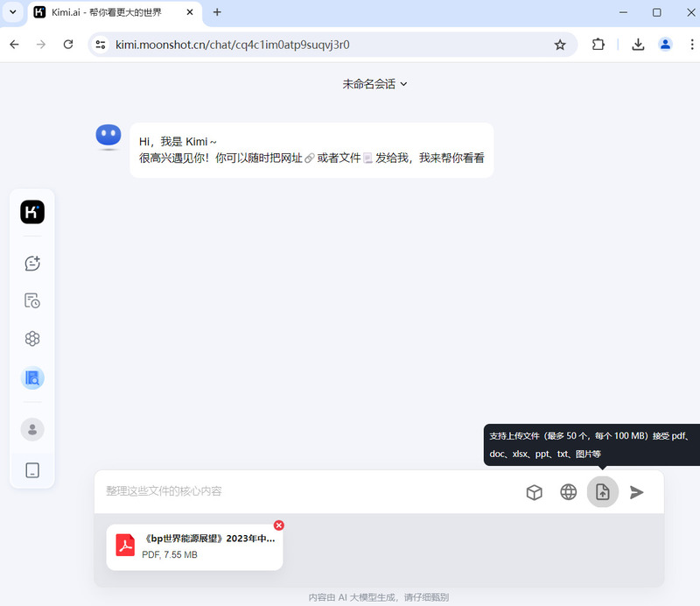The width and height of the screenshot is (700, 606).
Task: Expand the 未命名会话 conversation title dropdown
Action: pyautogui.click(x=374, y=84)
